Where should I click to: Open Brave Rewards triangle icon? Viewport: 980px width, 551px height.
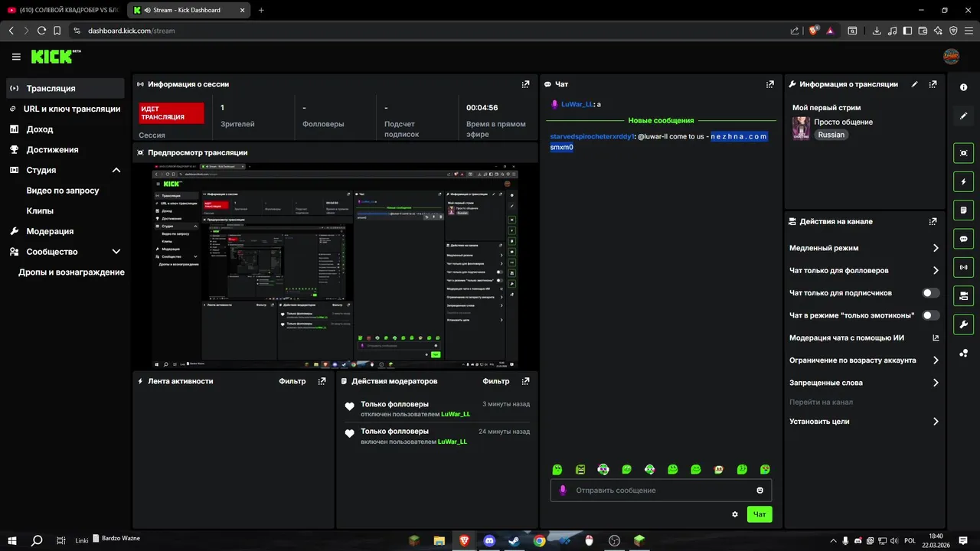[831, 31]
